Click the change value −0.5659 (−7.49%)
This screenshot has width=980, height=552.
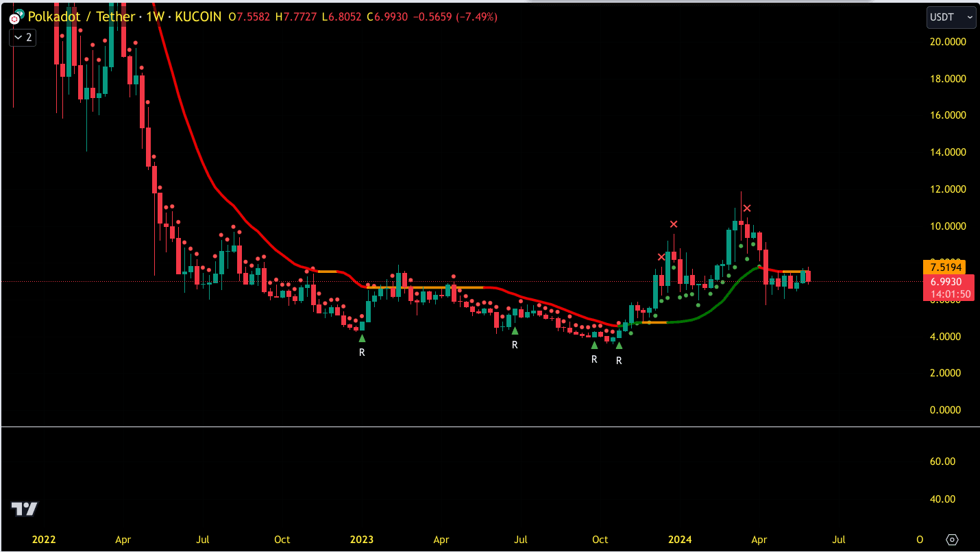pos(456,16)
